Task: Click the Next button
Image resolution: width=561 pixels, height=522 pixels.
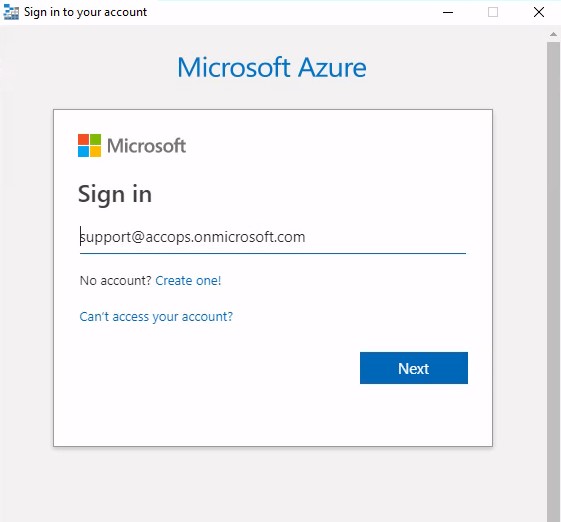Action: click(414, 368)
